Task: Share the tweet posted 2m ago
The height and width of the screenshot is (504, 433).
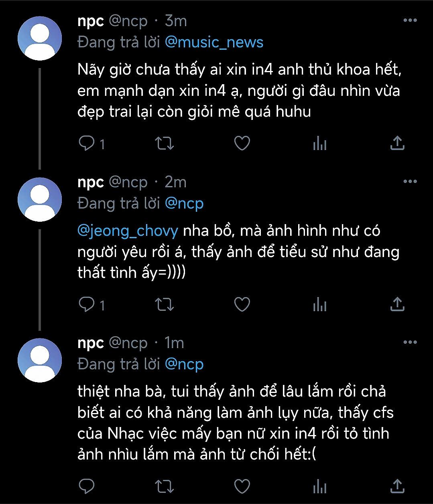Action: tap(397, 304)
